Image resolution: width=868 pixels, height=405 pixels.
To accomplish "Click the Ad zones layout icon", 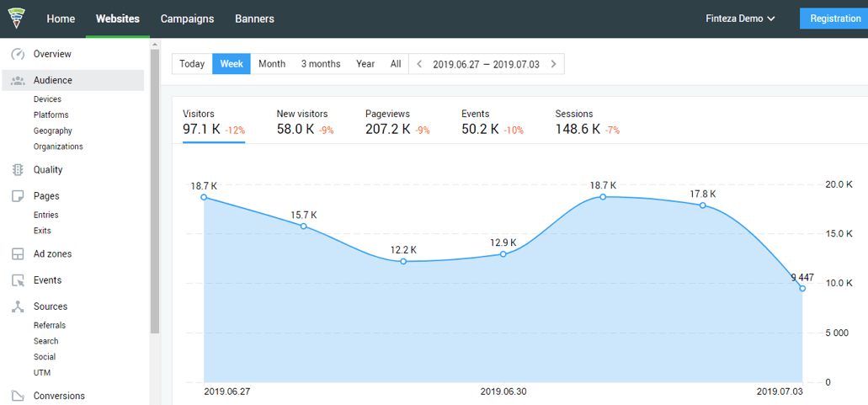I will click(18, 254).
